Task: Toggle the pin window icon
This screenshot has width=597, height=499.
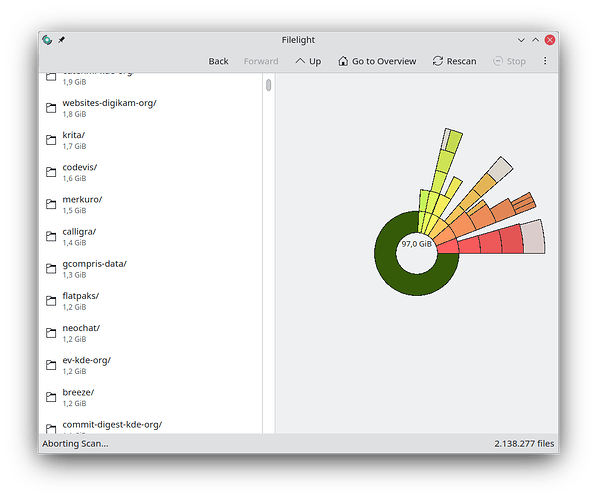Action: pos(61,40)
